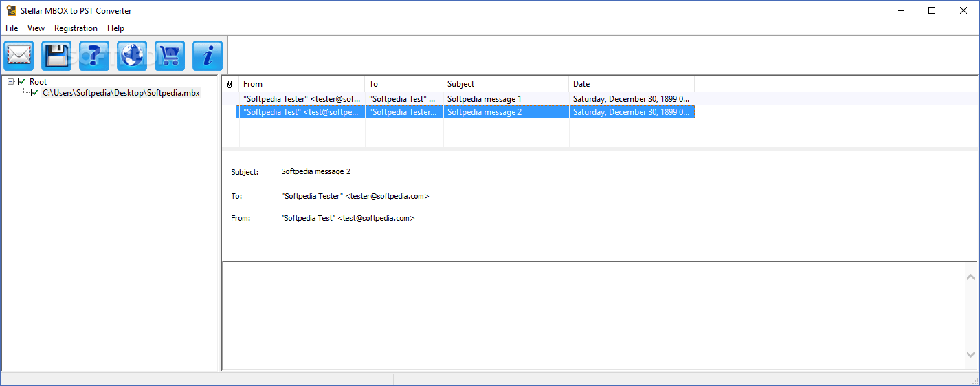
Task: Open the File menu
Action: pyautogui.click(x=12, y=28)
